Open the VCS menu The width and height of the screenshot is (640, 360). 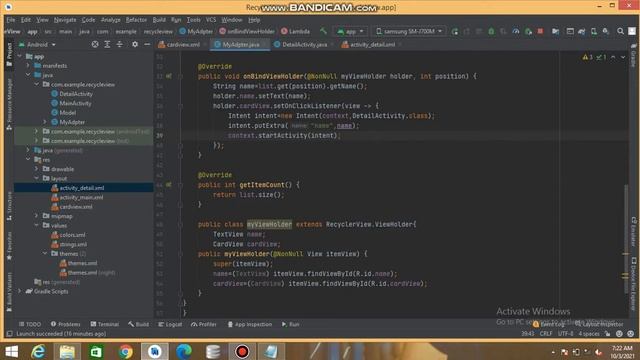point(211,20)
